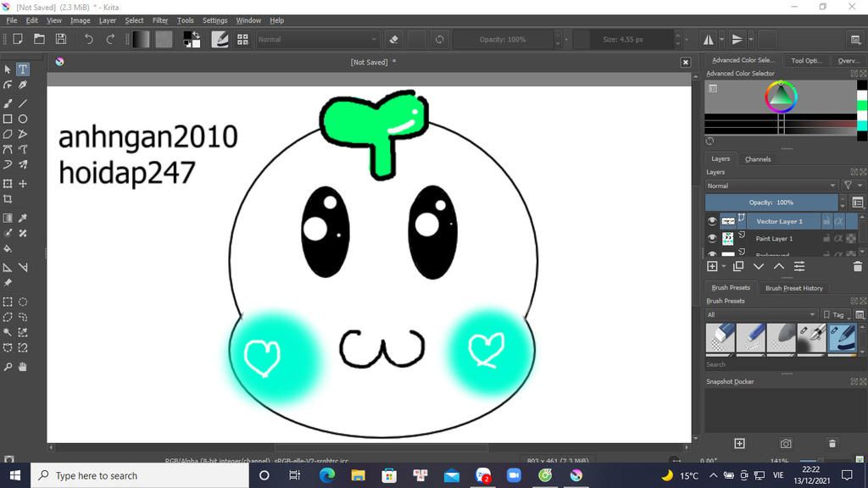Toggle lock on Vector Layer 1
This screenshot has width=868, height=488.
pos(826,221)
